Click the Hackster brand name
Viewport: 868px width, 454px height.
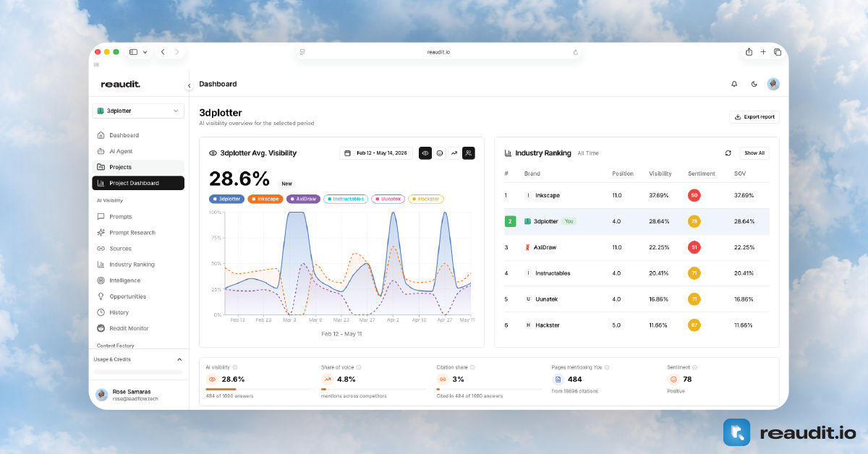pyautogui.click(x=548, y=325)
